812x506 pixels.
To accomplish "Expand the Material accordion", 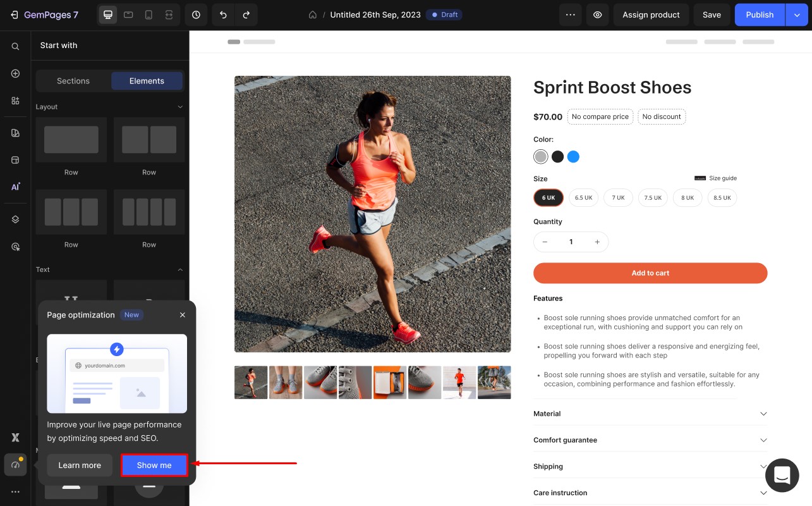I will point(650,414).
